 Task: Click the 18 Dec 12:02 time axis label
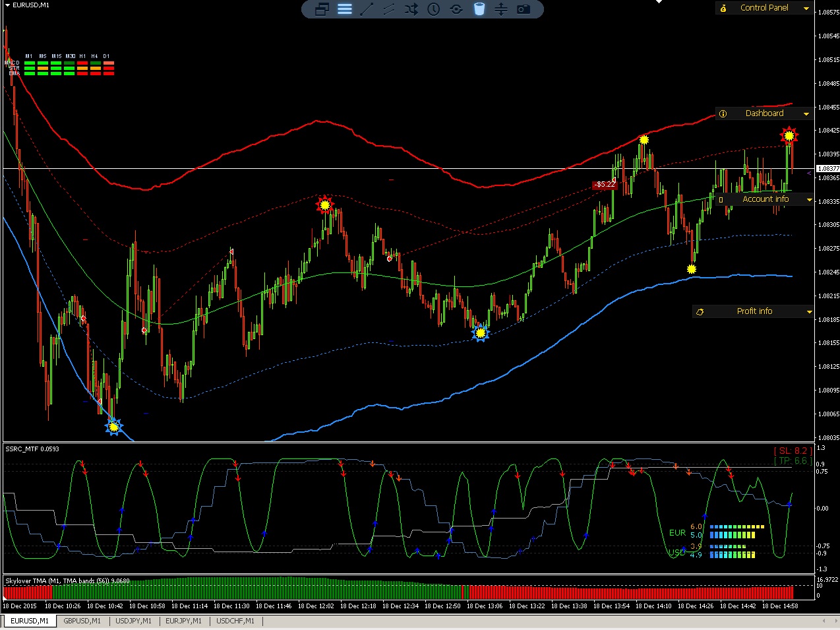(316, 606)
